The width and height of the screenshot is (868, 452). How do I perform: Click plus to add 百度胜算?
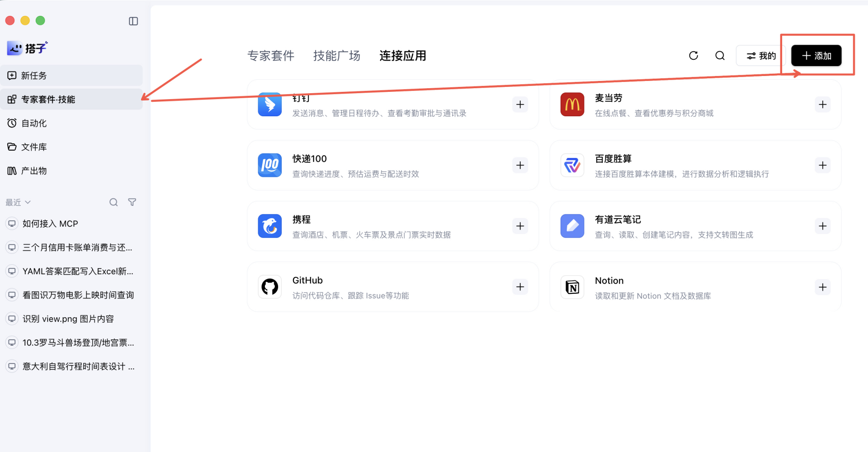point(823,165)
